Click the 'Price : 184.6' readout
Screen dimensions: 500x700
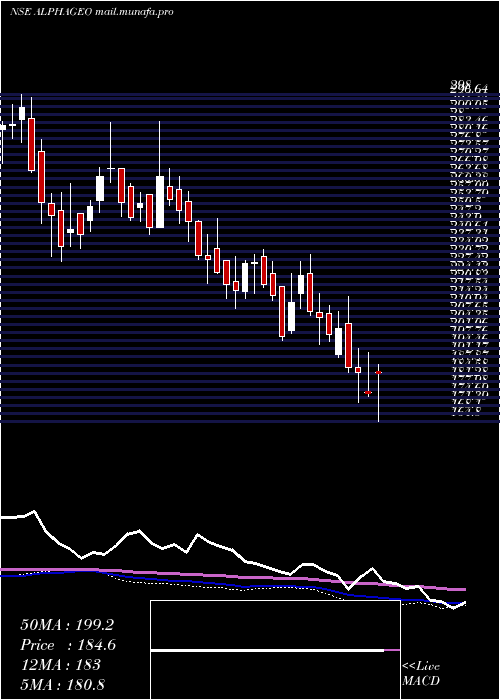pos(68,645)
